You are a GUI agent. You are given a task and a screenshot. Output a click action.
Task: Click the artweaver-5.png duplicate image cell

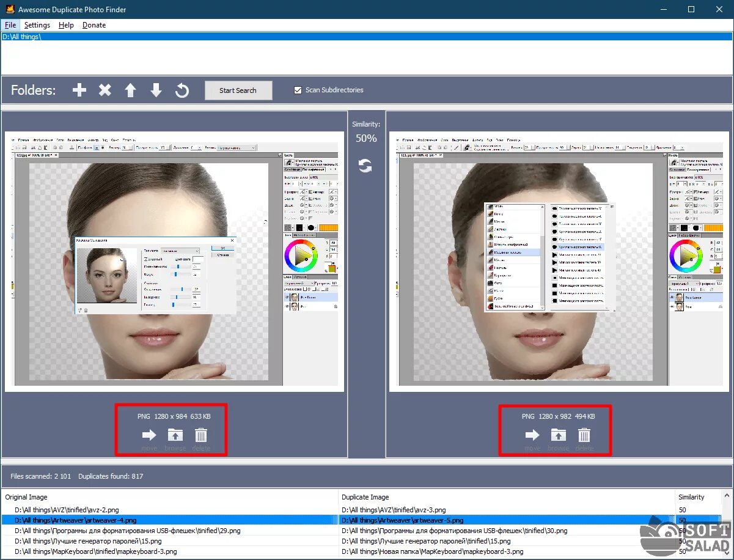point(507,520)
